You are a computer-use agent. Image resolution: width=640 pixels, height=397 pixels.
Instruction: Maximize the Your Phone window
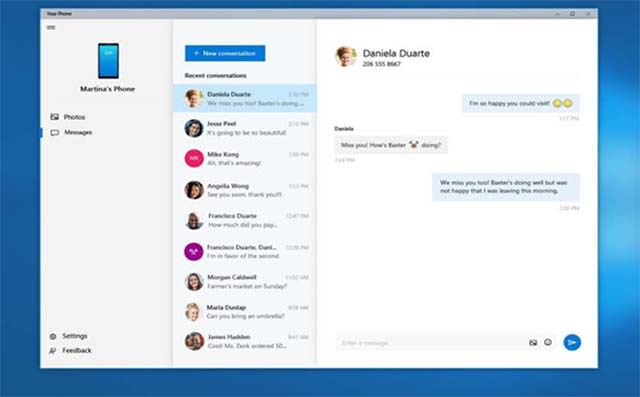(573, 14)
